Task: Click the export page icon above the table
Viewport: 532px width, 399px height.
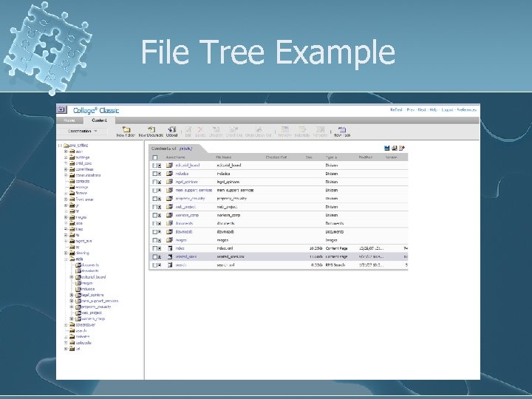Action: pyautogui.click(x=402, y=148)
